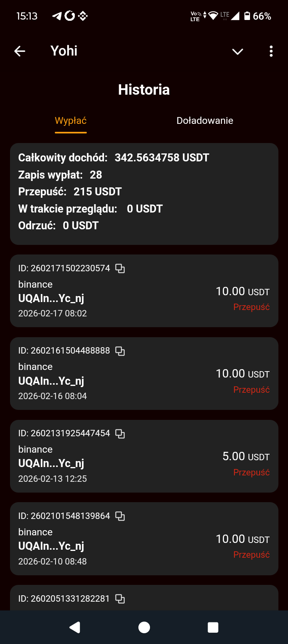Tap Przepuść status on 2026-02-16 withdrawal
Screen dimensions: 288x644
pyautogui.click(x=251, y=390)
